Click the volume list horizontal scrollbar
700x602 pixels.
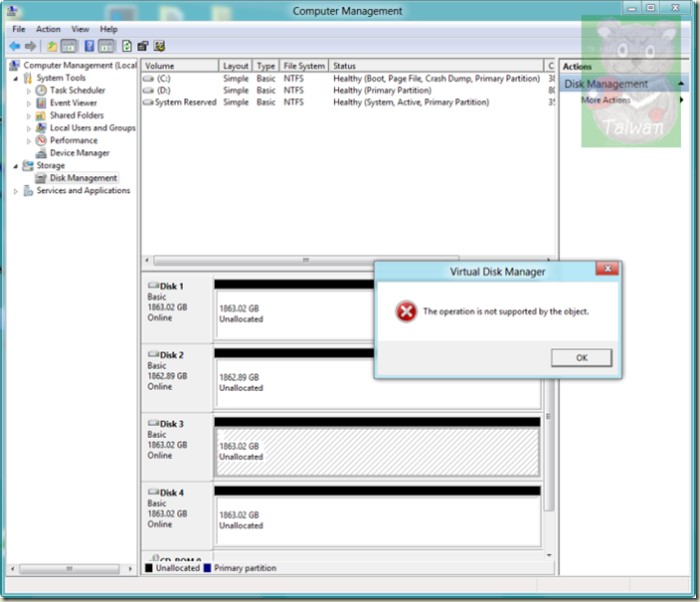click(x=306, y=260)
